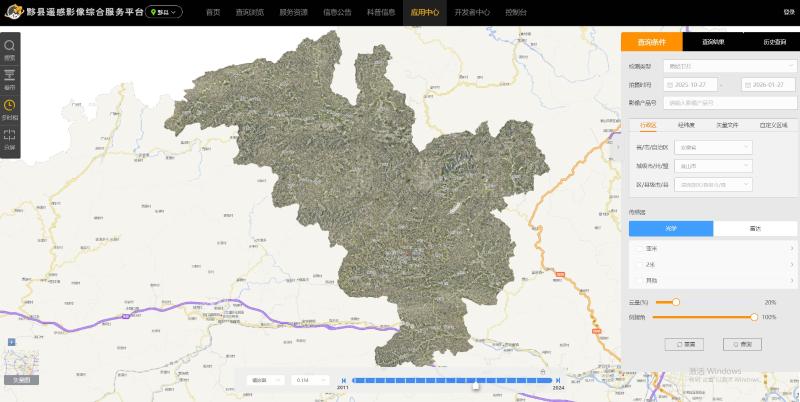Go to the 应用中心 menu item

pos(425,13)
